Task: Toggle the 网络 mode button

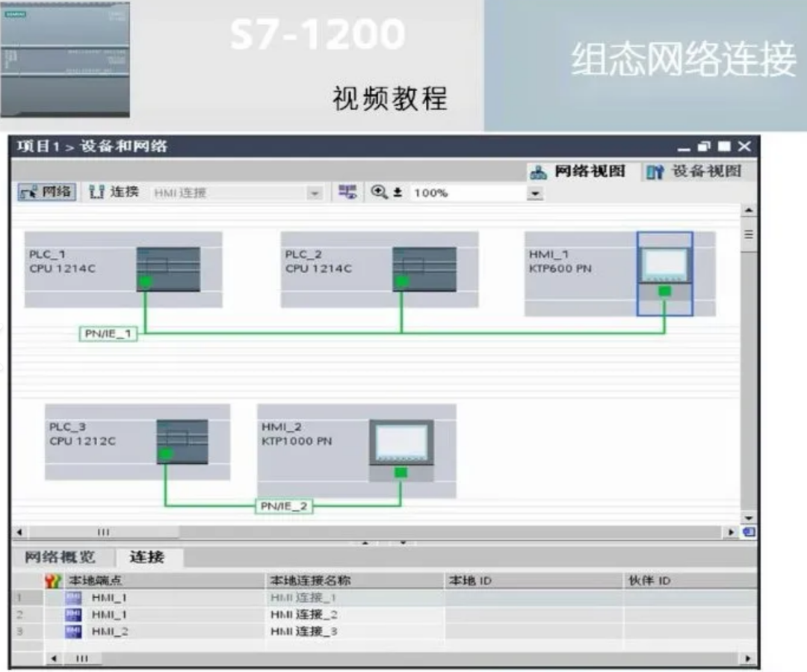Action: (47, 192)
